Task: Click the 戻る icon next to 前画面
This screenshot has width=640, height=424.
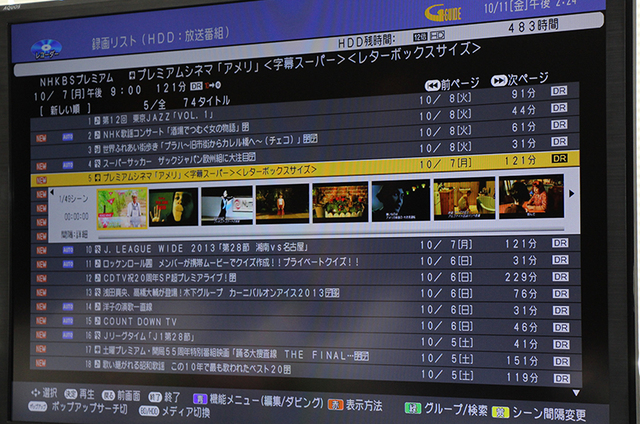Action: pos(108,395)
